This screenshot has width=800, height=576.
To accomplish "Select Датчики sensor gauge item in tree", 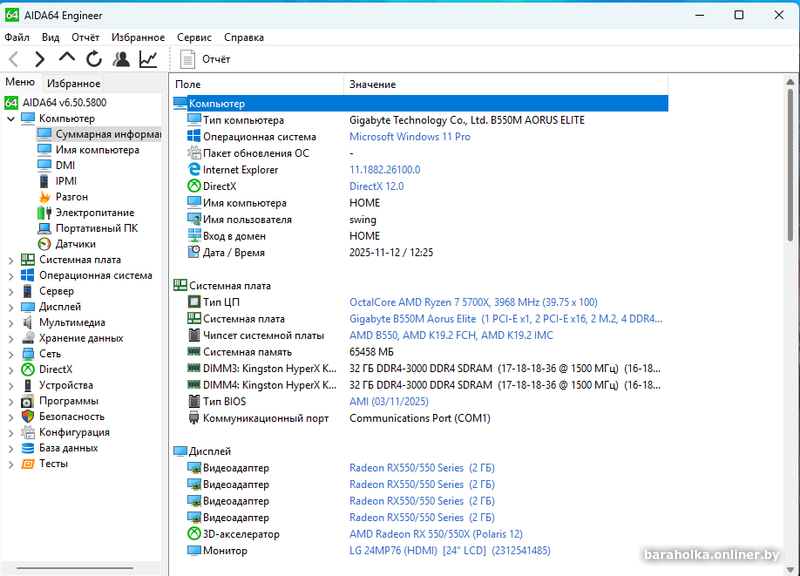I will (75, 243).
